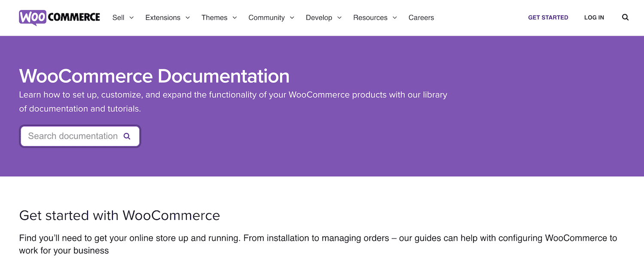Click the GET STARTED link
This screenshot has width=644, height=272.
548,18
